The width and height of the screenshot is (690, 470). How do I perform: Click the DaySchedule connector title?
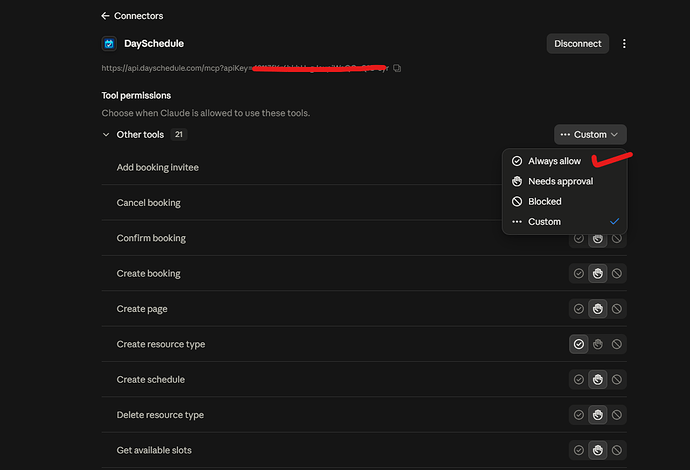154,44
